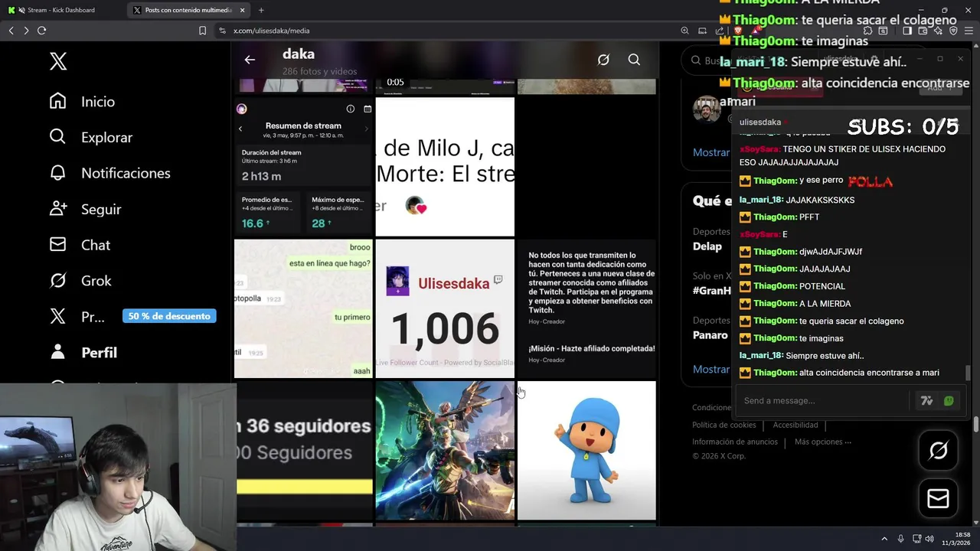Screen dimensions: 980x551
Task: Open the taskbar volume control
Action: pyautogui.click(x=929, y=539)
